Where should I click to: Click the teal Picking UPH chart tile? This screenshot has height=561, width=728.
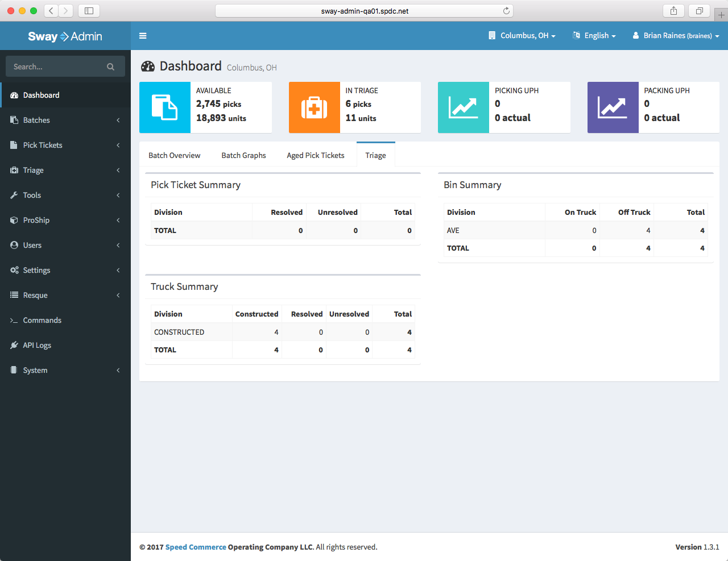click(464, 107)
